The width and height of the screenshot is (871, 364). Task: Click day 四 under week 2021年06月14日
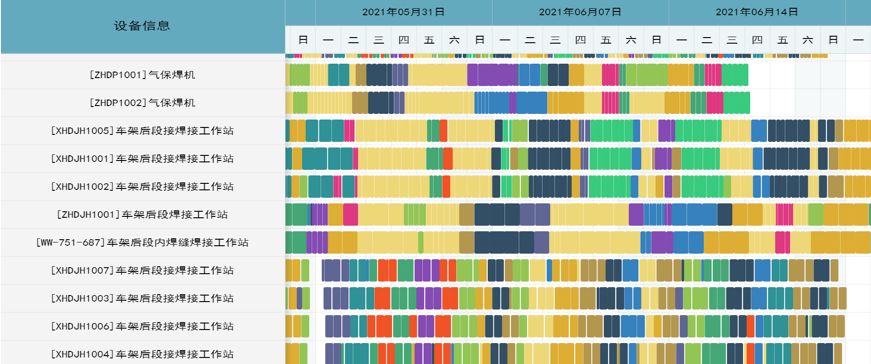pyautogui.click(x=757, y=39)
